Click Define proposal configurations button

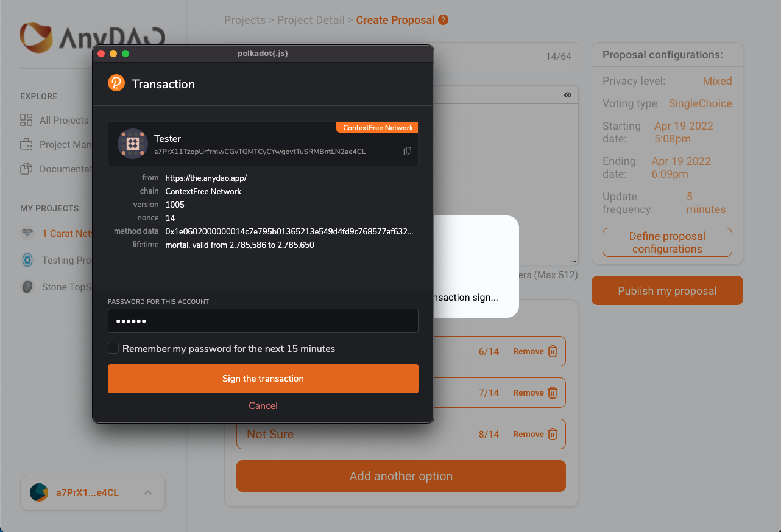[667, 242]
